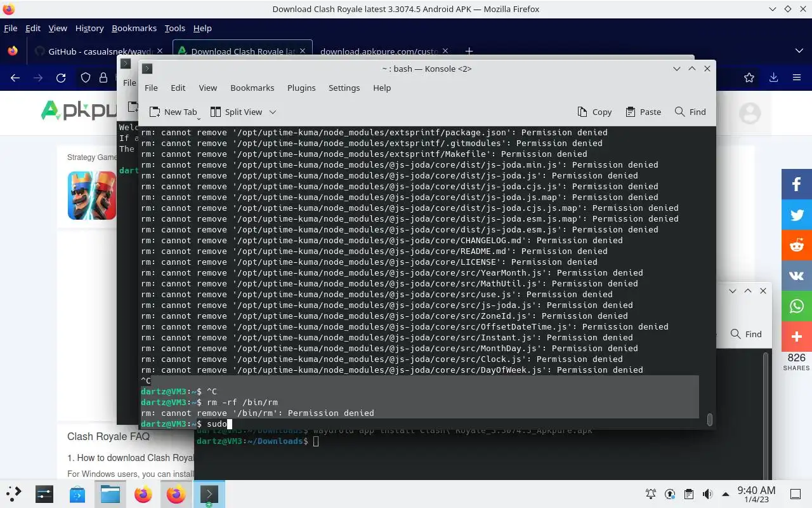Open Konsole View menu
This screenshot has height=508, width=812.
[208, 88]
